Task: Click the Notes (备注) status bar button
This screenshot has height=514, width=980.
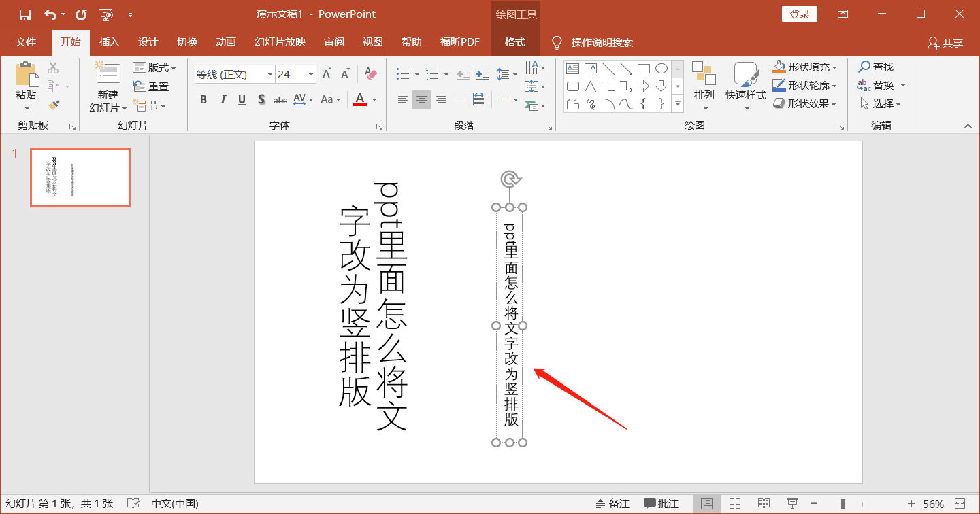Action: [x=612, y=504]
